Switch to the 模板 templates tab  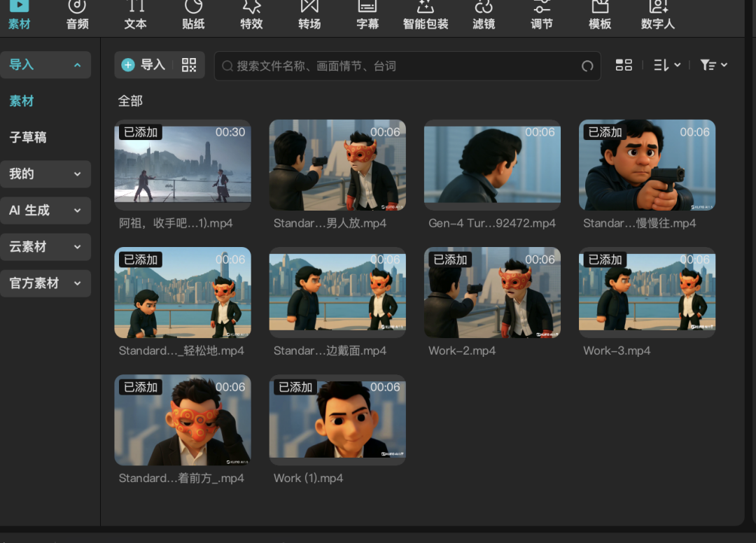pos(600,15)
